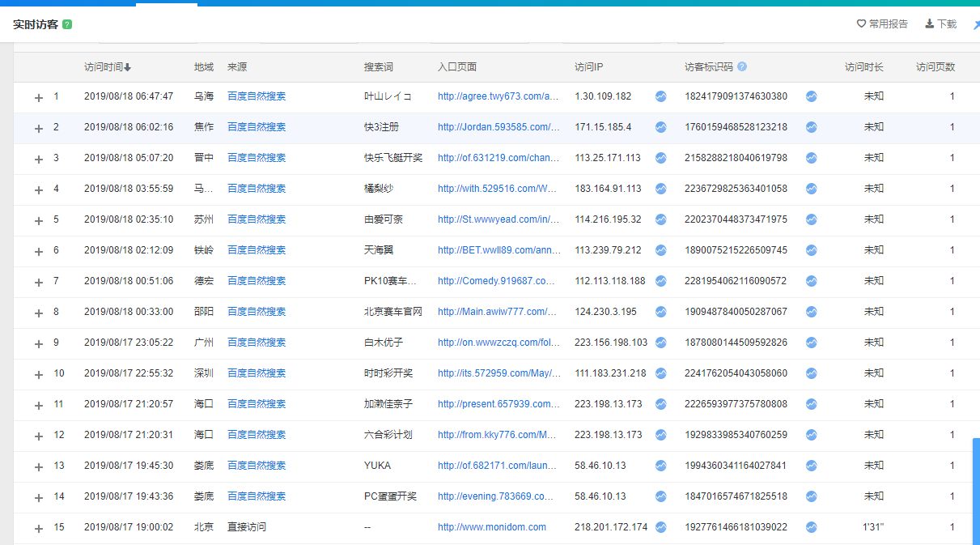
Task: Expand row 8 visitor details
Action: tap(38, 313)
